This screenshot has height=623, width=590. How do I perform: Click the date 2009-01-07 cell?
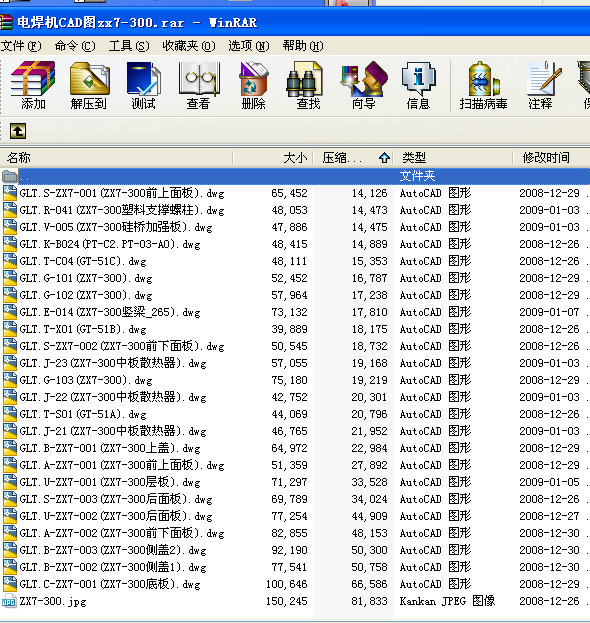pyautogui.click(x=549, y=312)
